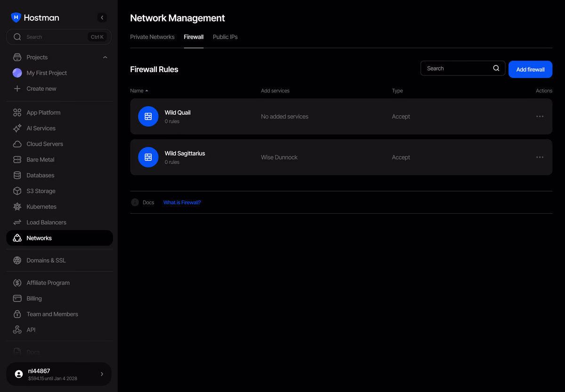565x392 pixels.
Task: Go to Cloud Servers via cloud icon
Action: tap(17, 144)
